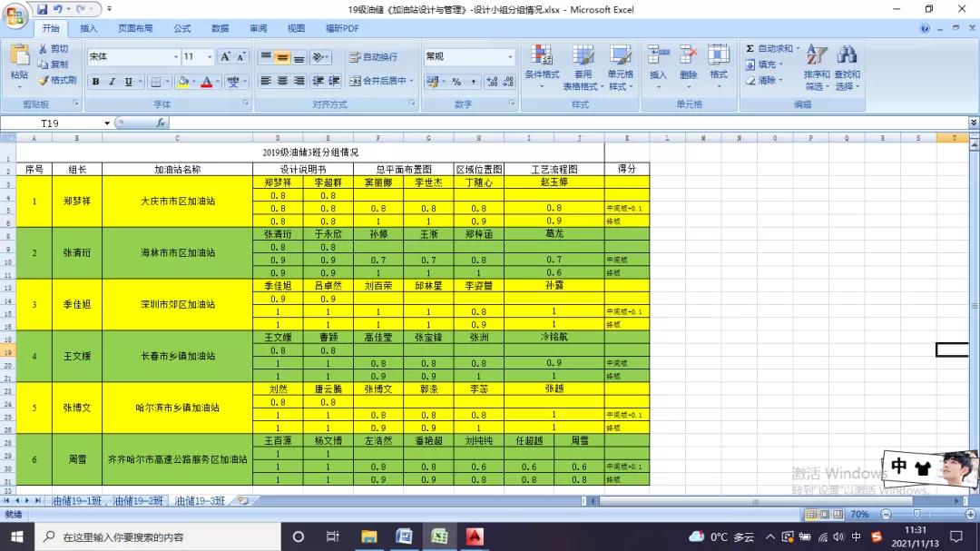Expand the Name Box dropdown arrow
The width and height of the screenshot is (980, 551).
tap(107, 123)
